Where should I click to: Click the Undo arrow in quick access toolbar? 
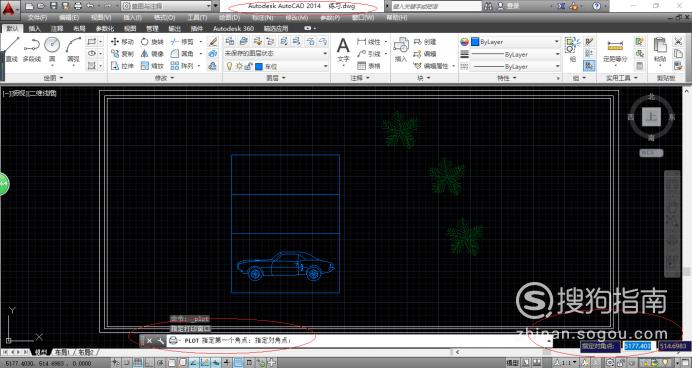pyautogui.click(x=90, y=6)
